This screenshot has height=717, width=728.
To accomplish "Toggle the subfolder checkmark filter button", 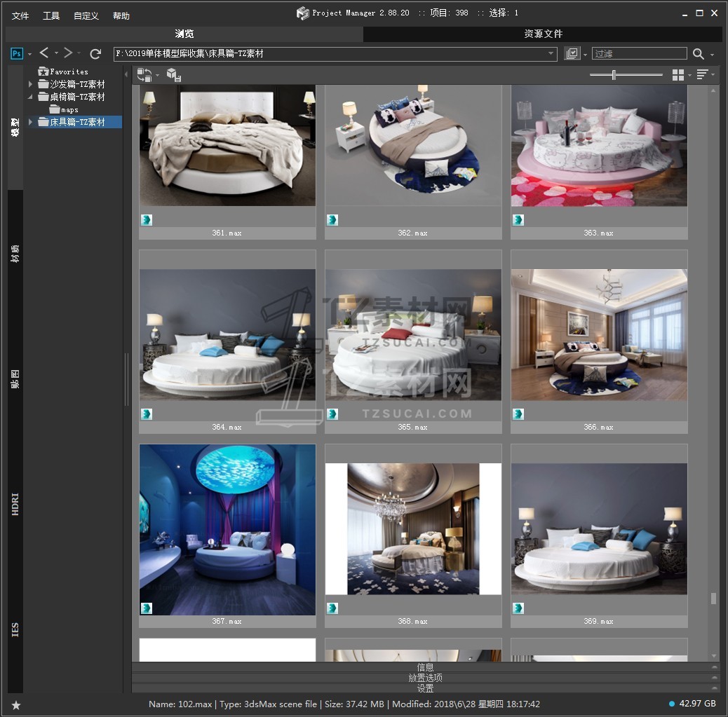I will [x=572, y=54].
